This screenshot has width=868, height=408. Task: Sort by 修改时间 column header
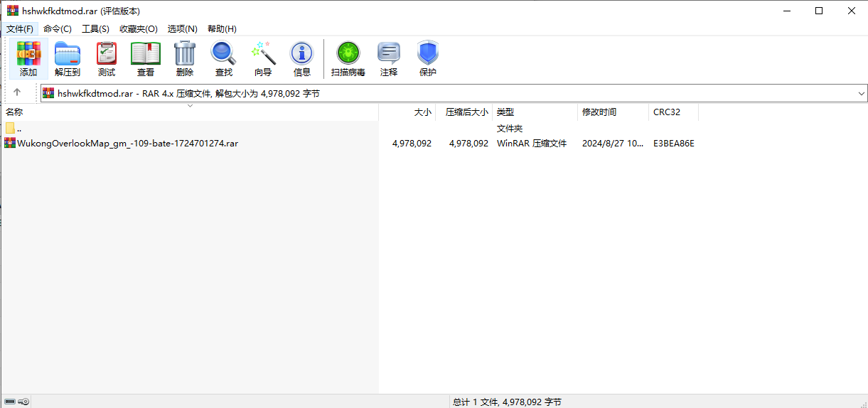click(x=613, y=112)
